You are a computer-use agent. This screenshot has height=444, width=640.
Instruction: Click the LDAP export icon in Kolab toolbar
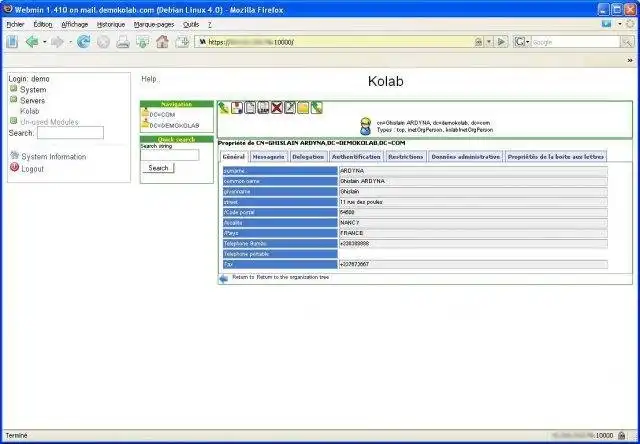coord(263,108)
